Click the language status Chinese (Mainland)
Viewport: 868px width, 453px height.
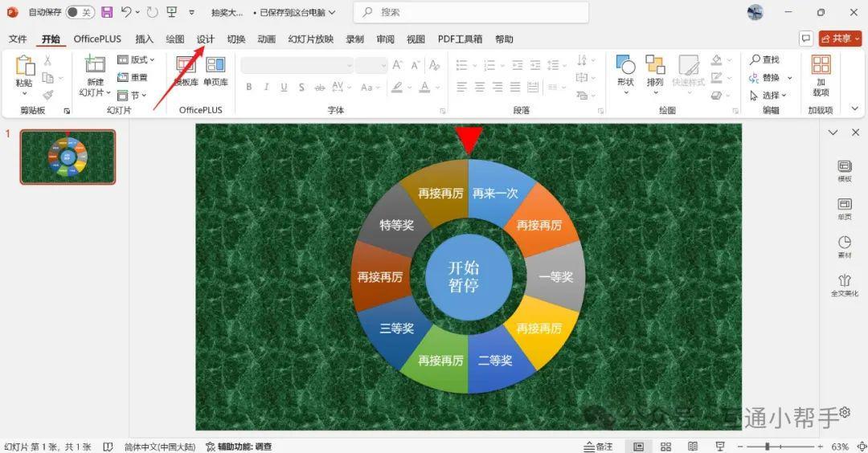tap(160, 447)
